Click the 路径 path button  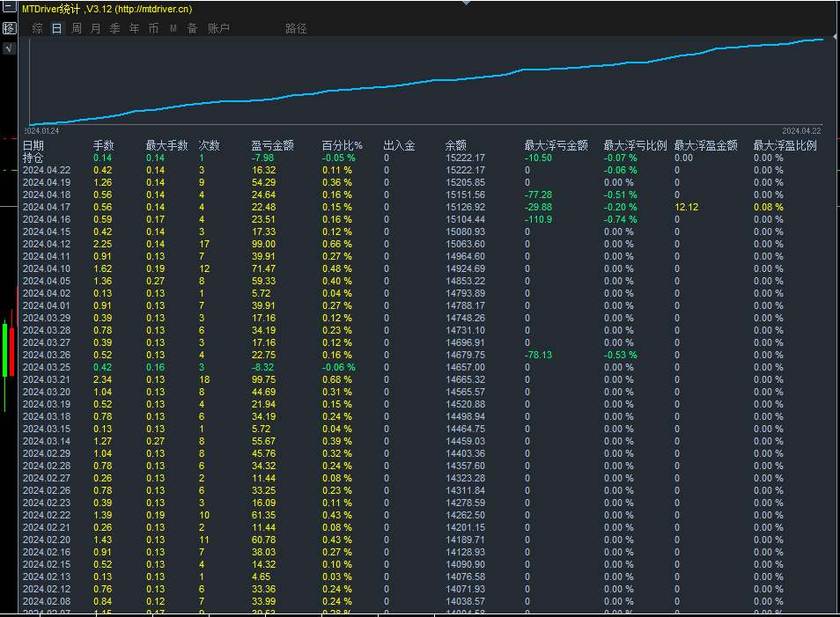[296, 28]
